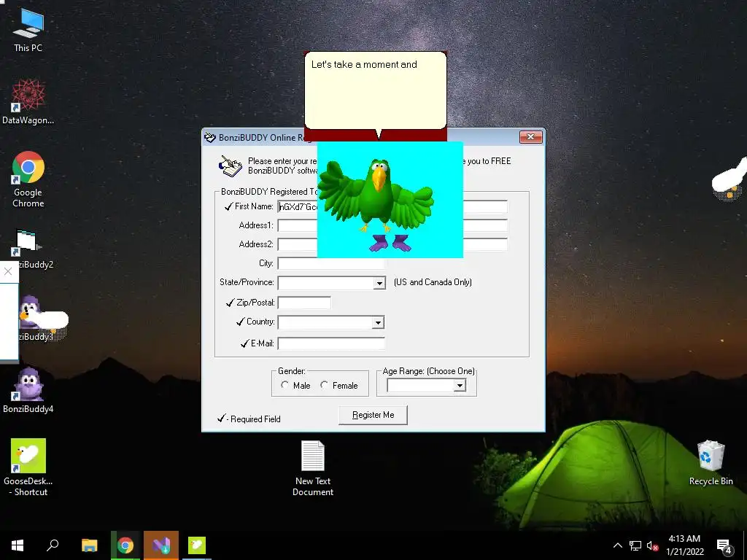Click into the Zip/Postal field
Screen dimensions: 747x560
tap(304, 303)
